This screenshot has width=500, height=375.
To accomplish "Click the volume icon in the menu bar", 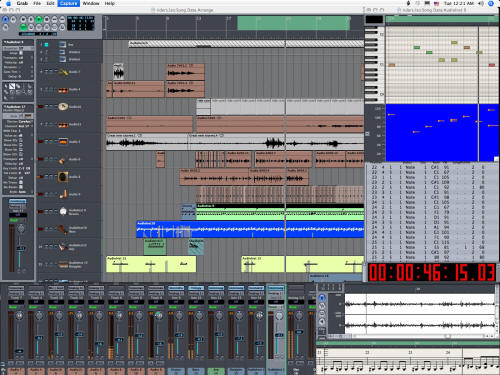I will (481, 3).
